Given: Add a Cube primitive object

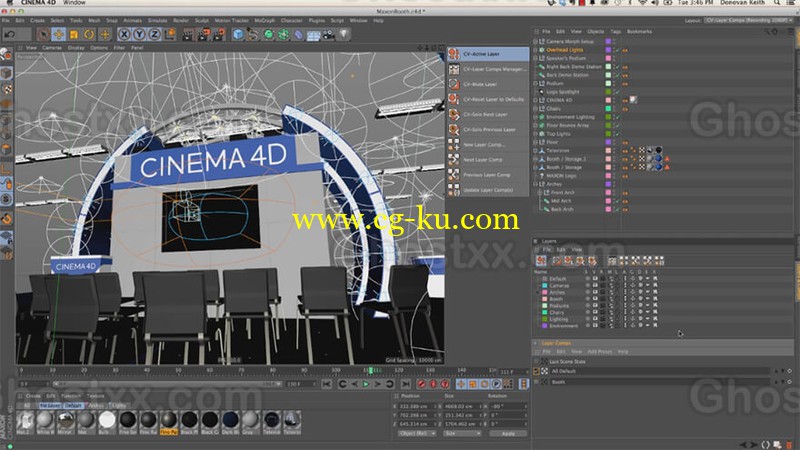Looking at the screenshot, I should (x=238, y=34).
